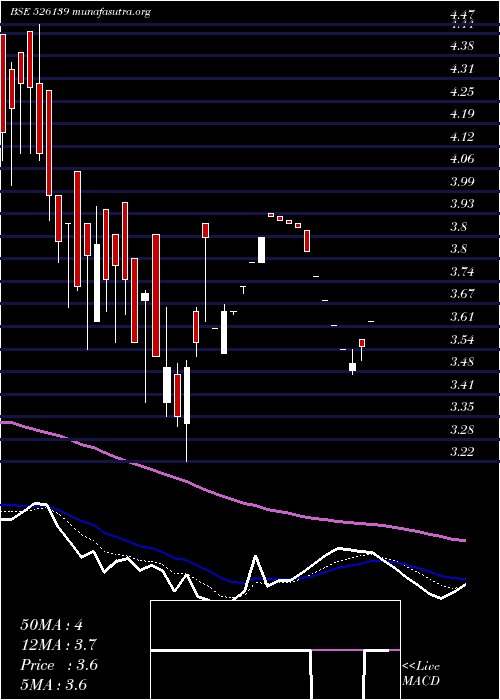The height and width of the screenshot is (700, 500).
Task: Select the 3.35 price axis label
Action: click(462, 407)
